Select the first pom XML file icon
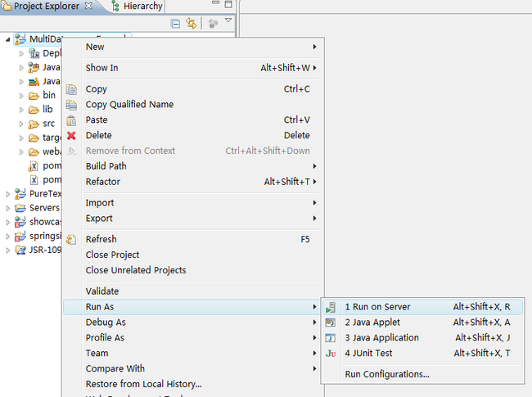Image resolution: width=532 pixels, height=397 pixels. coord(34,166)
